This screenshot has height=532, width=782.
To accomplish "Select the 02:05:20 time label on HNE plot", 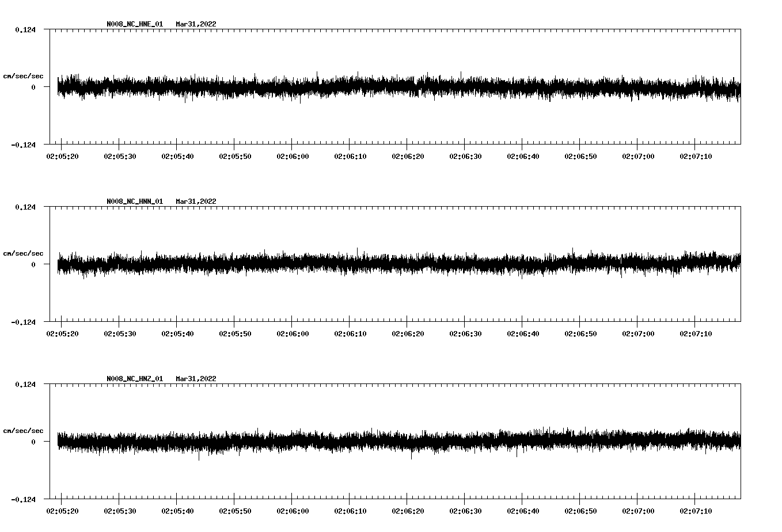I will coord(62,157).
